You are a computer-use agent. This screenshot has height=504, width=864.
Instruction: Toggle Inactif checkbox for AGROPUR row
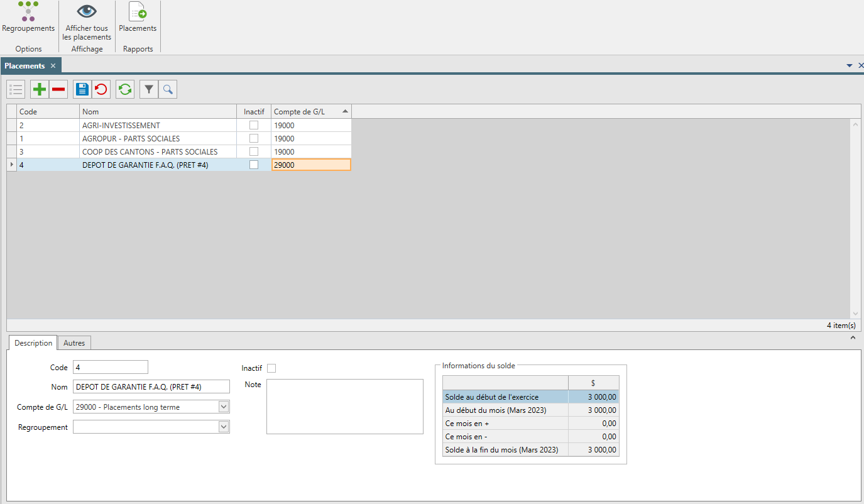pos(254,138)
